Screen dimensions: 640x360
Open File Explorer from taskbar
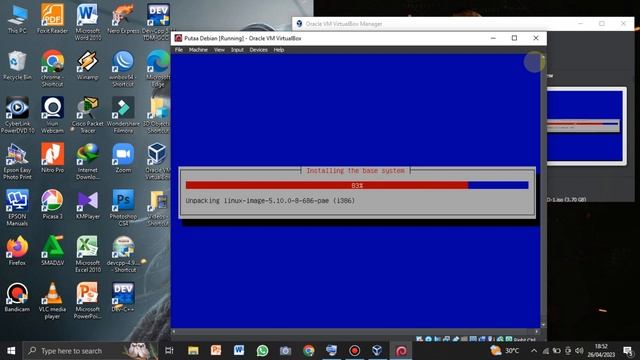[193, 351]
